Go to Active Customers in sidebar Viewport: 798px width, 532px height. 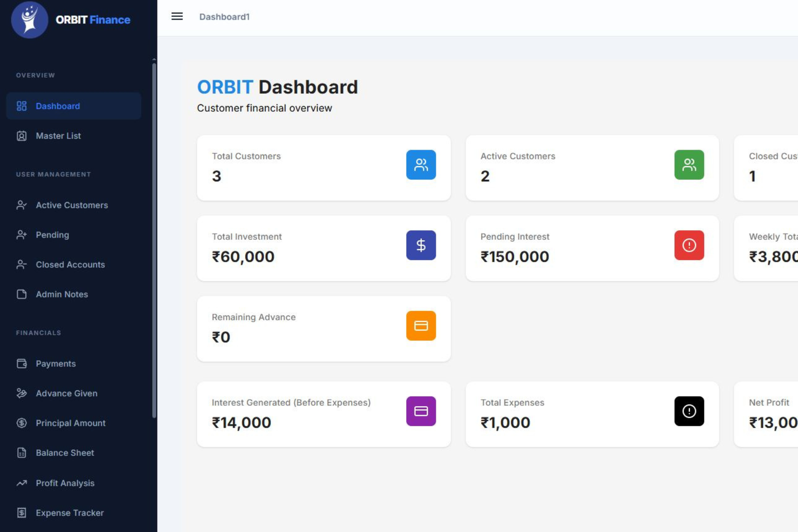tap(74, 205)
